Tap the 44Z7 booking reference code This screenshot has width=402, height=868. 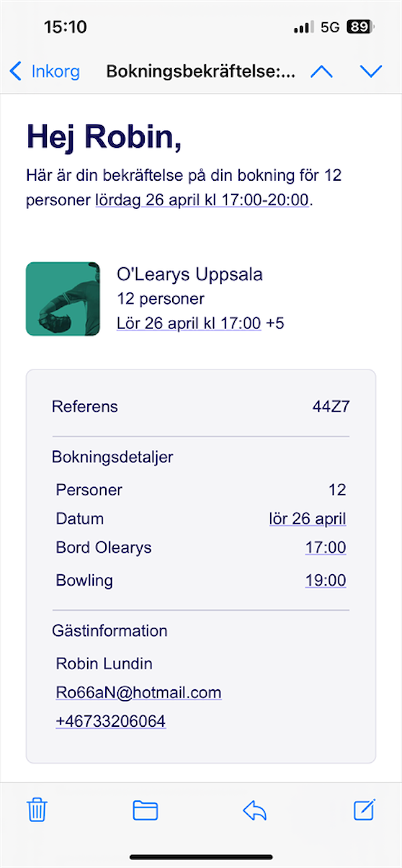point(331,406)
